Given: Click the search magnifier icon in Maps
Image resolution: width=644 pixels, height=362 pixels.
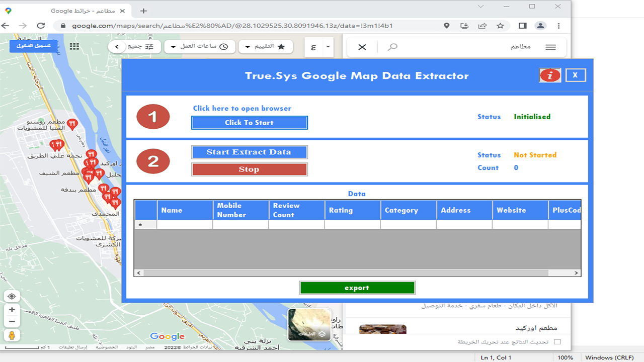Looking at the screenshot, I should 392,47.
